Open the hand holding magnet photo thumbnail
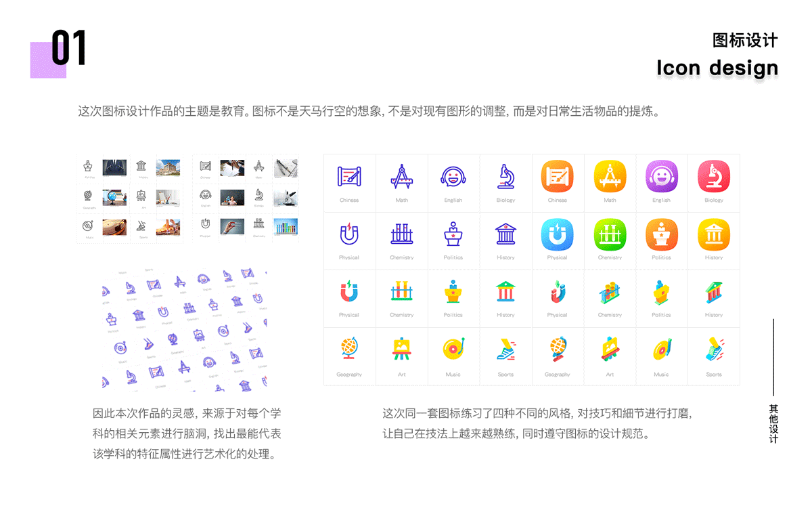 (x=232, y=226)
